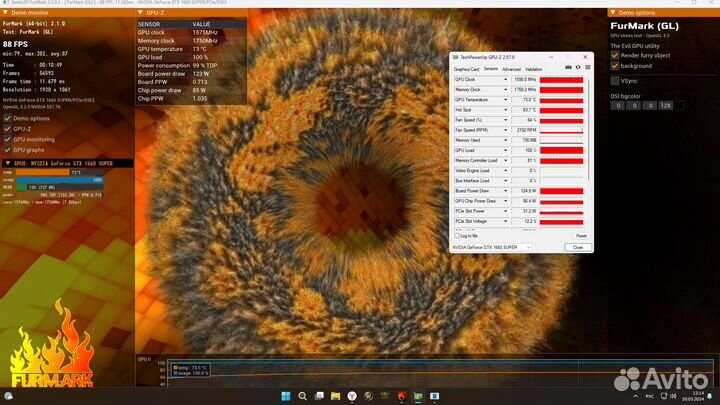Open the PCIe Slot Voltage sensor dropdown
The height and width of the screenshot is (405, 720).
click(x=506, y=221)
